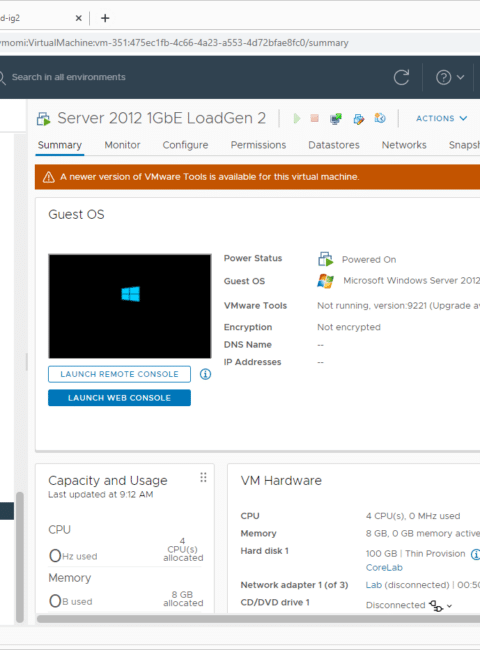480x650 pixels.
Task: Click info icon beside Launch Remote Console
Action: [205, 374]
